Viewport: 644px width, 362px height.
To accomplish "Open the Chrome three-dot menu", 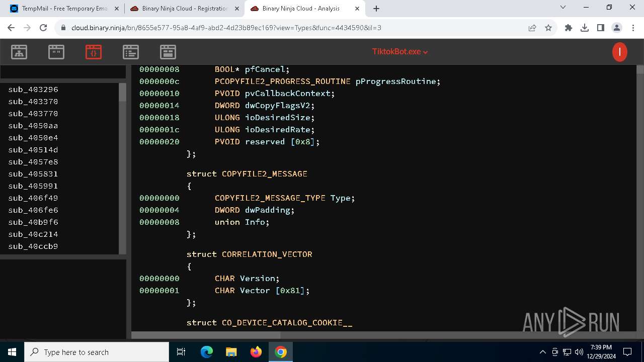I will (x=633, y=28).
